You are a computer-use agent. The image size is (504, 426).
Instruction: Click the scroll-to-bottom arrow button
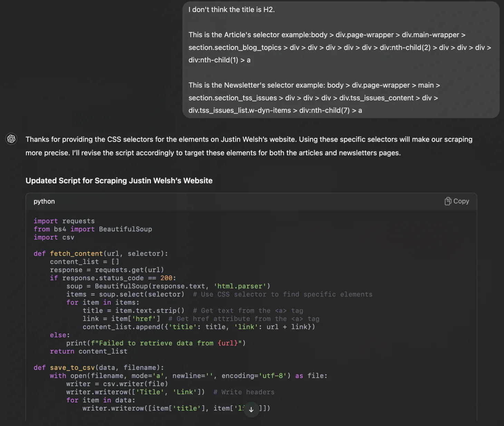click(x=251, y=409)
